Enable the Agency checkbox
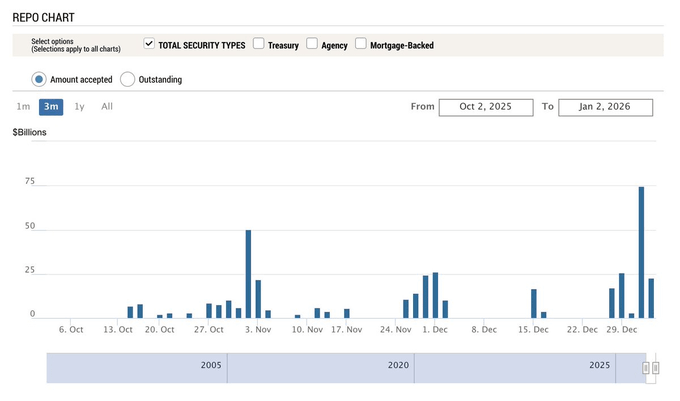Screen dimensions: 680x401 pos(312,44)
